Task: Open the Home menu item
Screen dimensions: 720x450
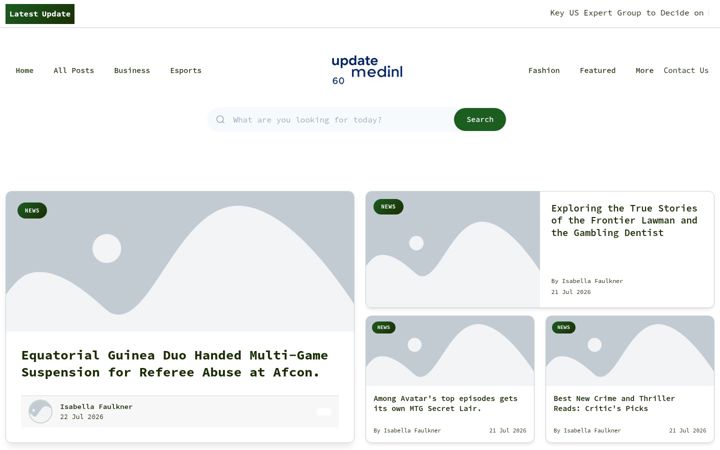Action: pyautogui.click(x=24, y=70)
